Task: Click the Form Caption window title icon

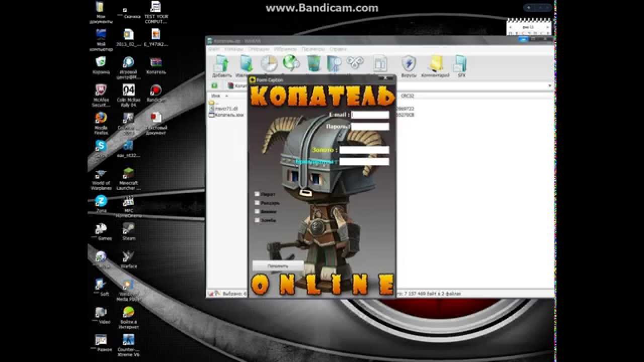Action: [253, 79]
